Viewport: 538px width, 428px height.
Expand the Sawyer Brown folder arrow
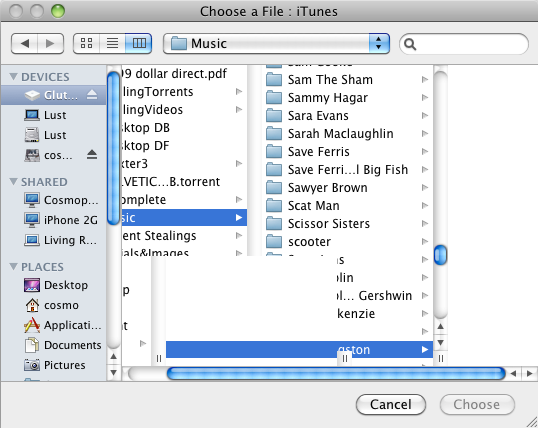coord(425,188)
